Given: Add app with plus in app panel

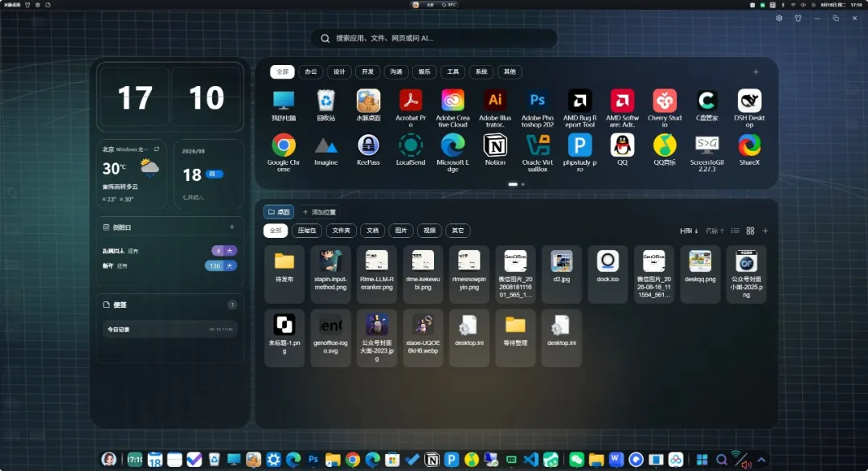Looking at the screenshot, I should coord(755,72).
